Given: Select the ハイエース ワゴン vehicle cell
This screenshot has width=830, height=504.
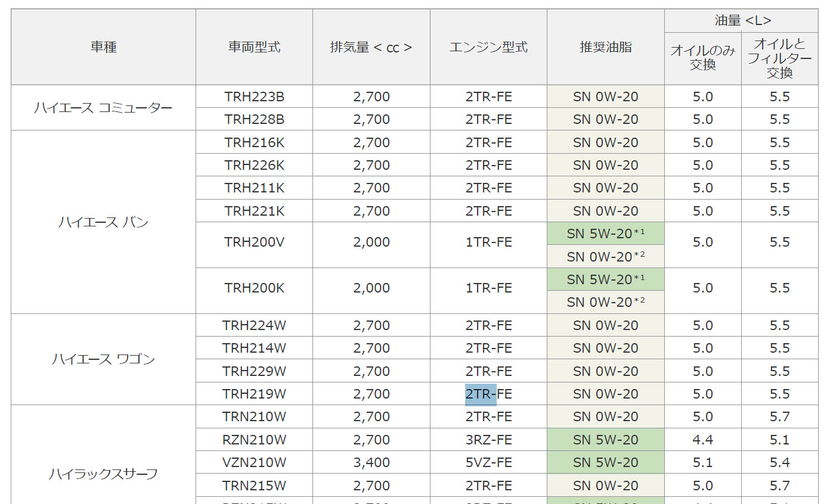Looking at the screenshot, I should (x=104, y=359).
